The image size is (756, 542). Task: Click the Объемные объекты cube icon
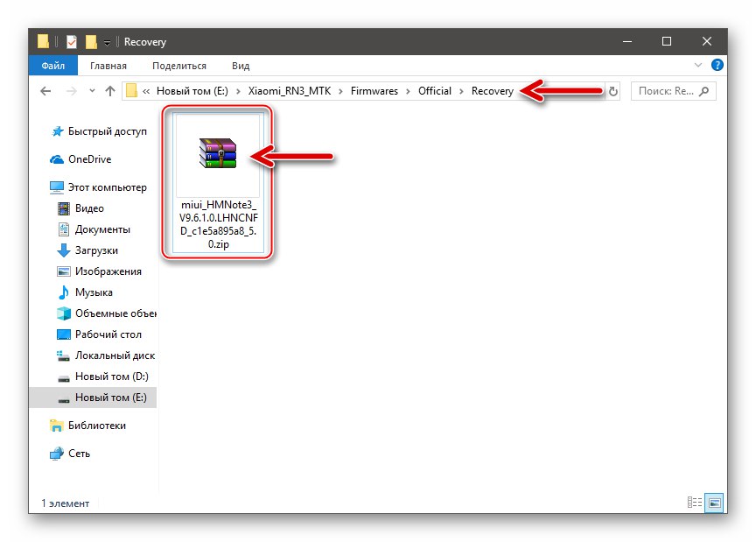[x=64, y=313]
